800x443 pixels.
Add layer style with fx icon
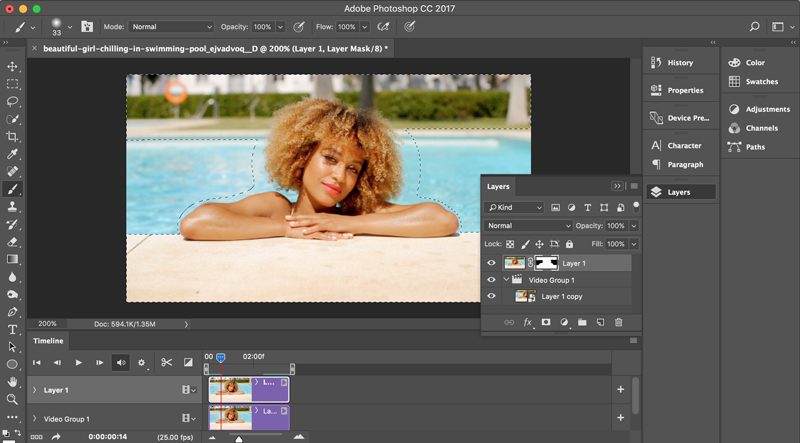point(528,322)
